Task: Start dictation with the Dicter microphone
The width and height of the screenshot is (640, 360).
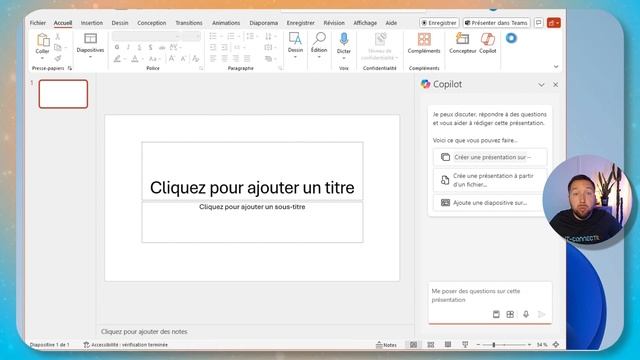Action: (x=344, y=40)
